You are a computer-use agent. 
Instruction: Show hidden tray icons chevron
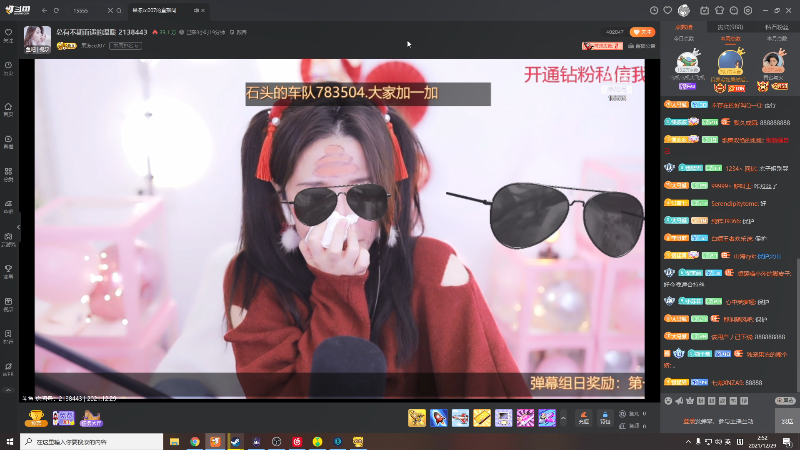tap(688, 442)
